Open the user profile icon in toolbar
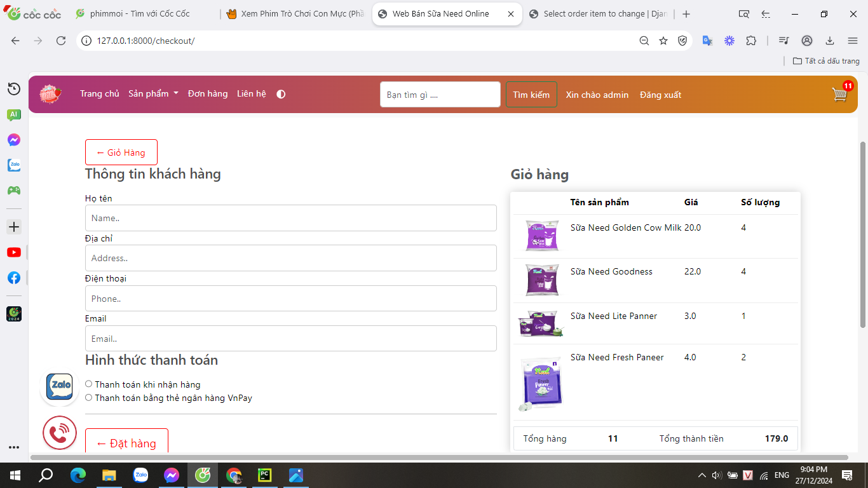Image resolution: width=868 pixels, height=488 pixels. coord(807,41)
